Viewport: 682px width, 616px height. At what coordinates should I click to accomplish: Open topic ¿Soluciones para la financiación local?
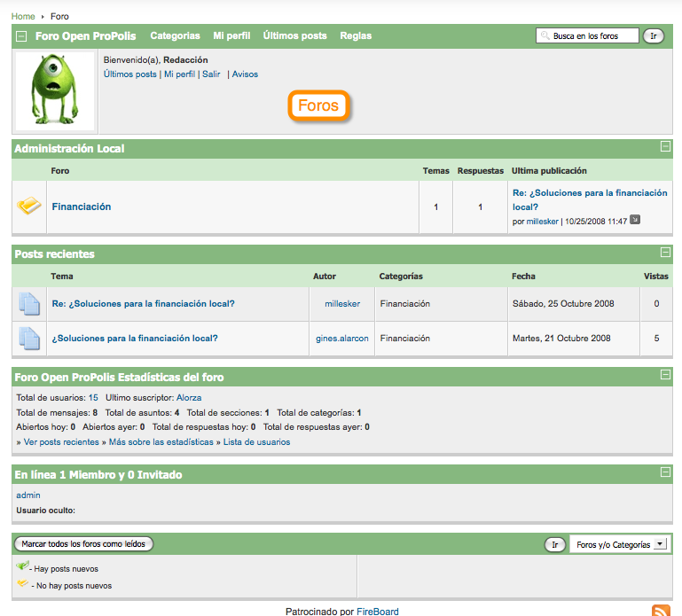[135, 339]
